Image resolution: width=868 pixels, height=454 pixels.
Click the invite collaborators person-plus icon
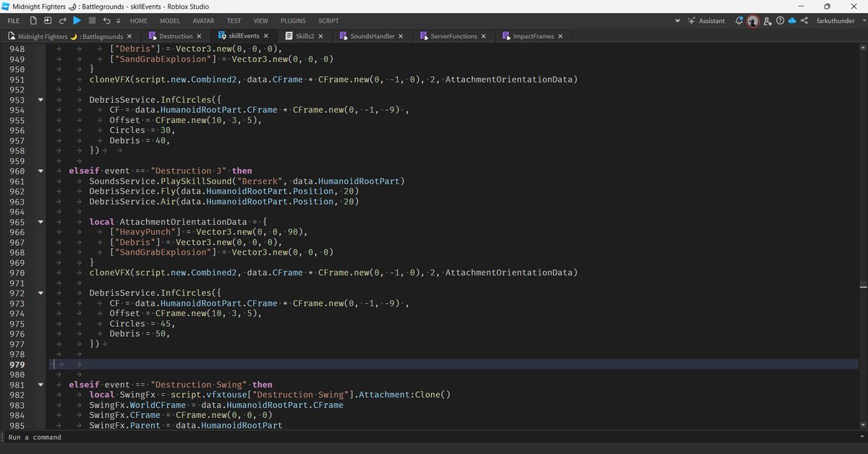pyautogui.click(x=768, y=21)
